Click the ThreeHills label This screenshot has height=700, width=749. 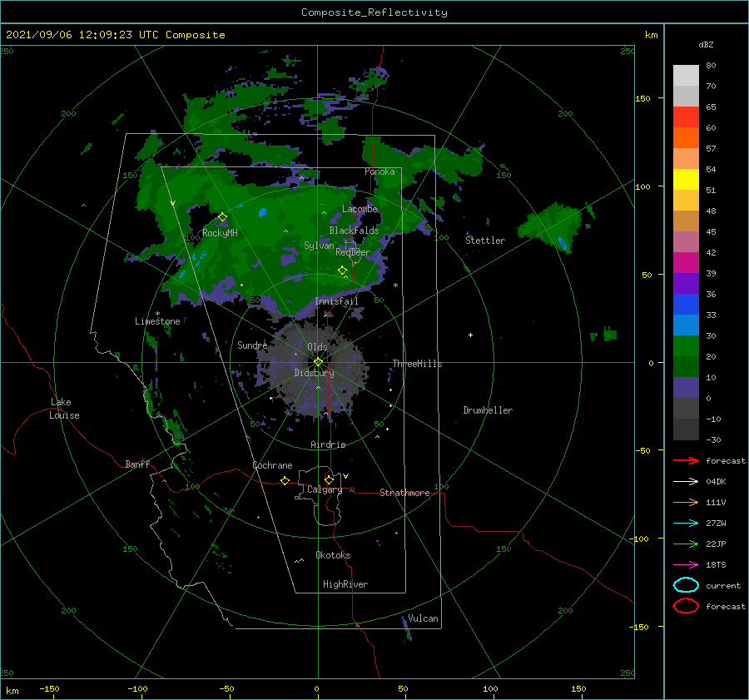[418, 364]
